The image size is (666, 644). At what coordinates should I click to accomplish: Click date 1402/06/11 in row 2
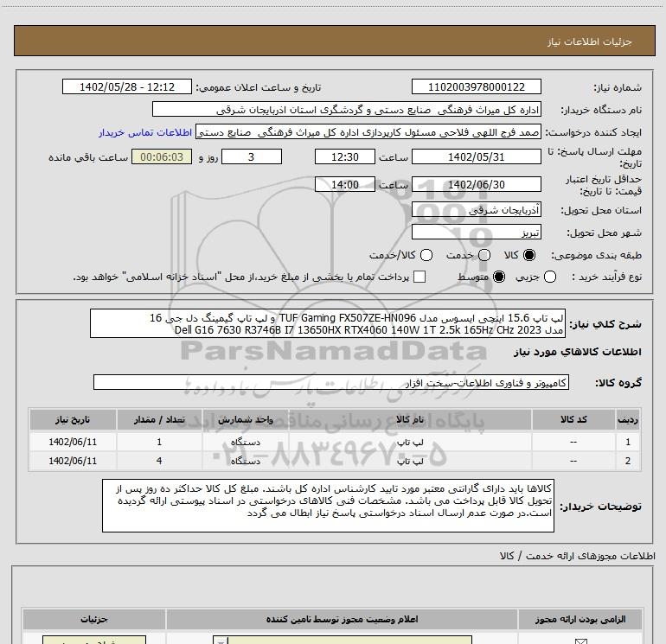73,461
